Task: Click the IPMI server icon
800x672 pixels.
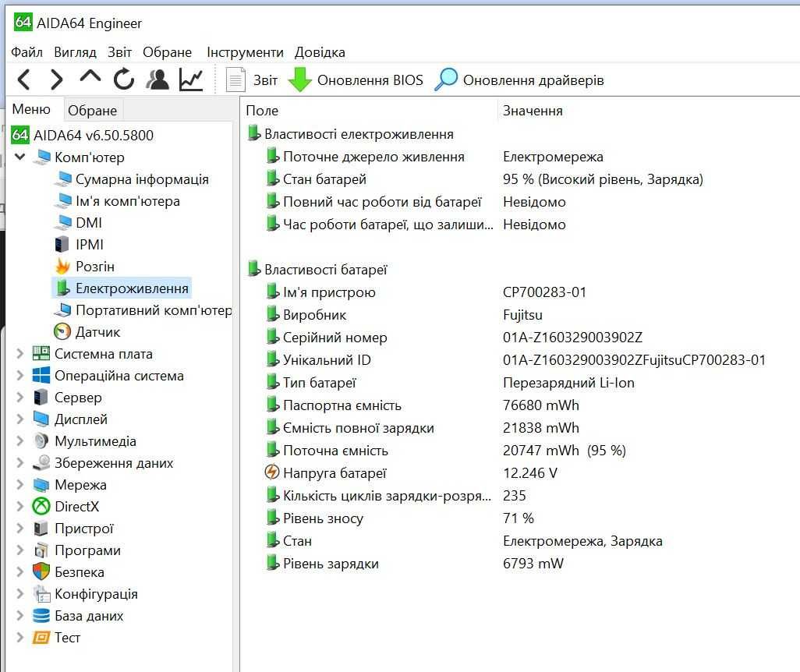Action: pos(62,245)
